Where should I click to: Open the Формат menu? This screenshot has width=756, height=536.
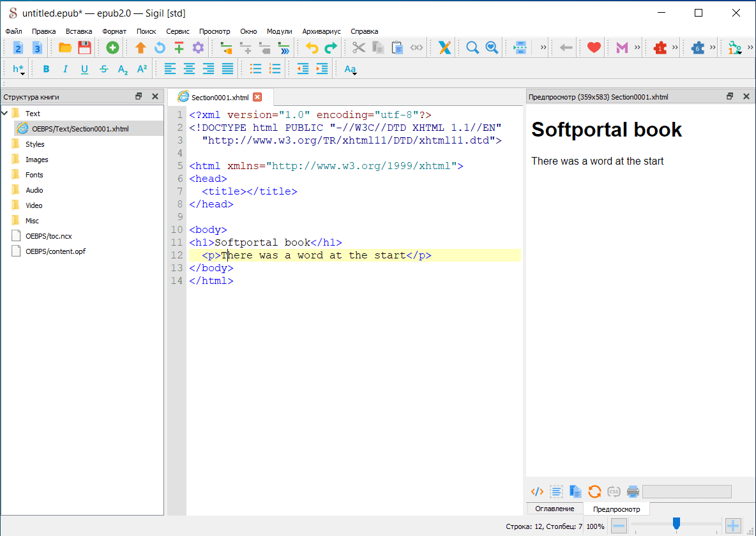coord(114,31)
